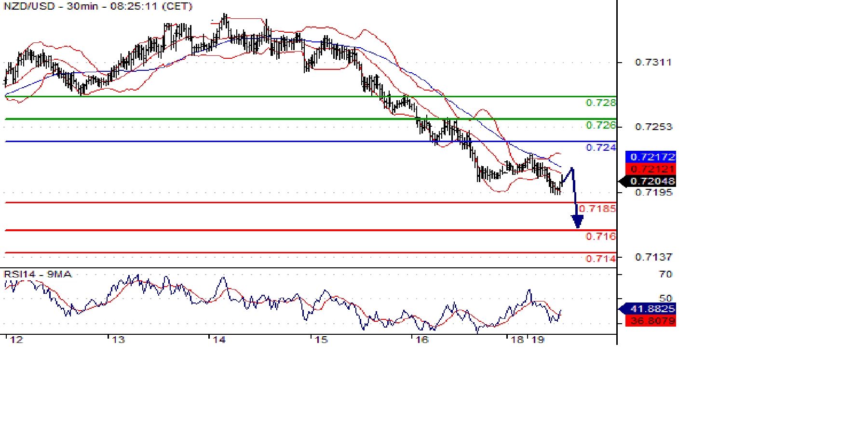This screenshot has width=868, height=421.
Task: Select the 0.726 green resistance label
Action: 600,125
